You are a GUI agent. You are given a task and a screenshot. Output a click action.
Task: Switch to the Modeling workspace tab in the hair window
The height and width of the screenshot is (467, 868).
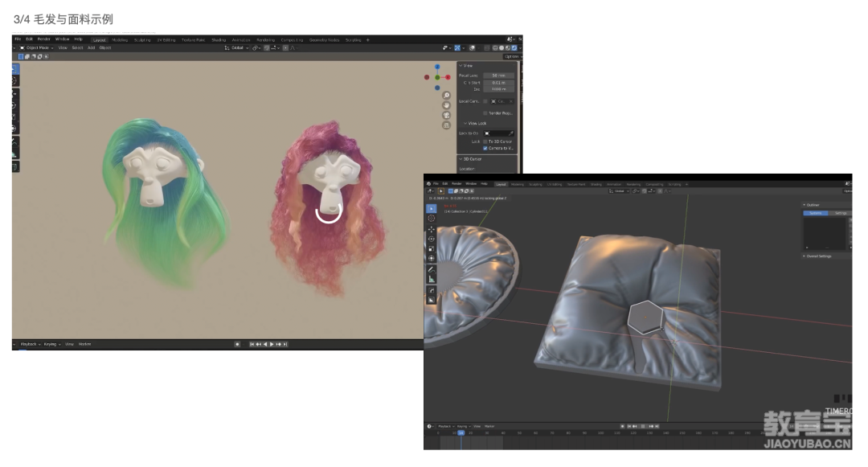click(120, 40)
